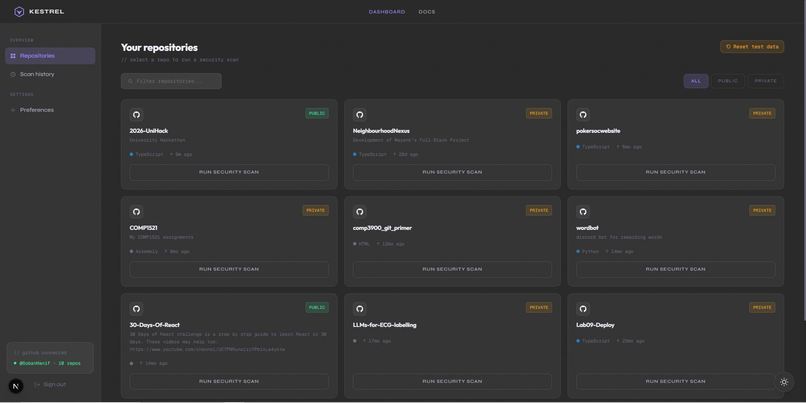Screen dimensions: 806x403
Task: Click the GitHub icon on LLMs-for-ECG-labelling card
Action: click(x=360, y=309)
